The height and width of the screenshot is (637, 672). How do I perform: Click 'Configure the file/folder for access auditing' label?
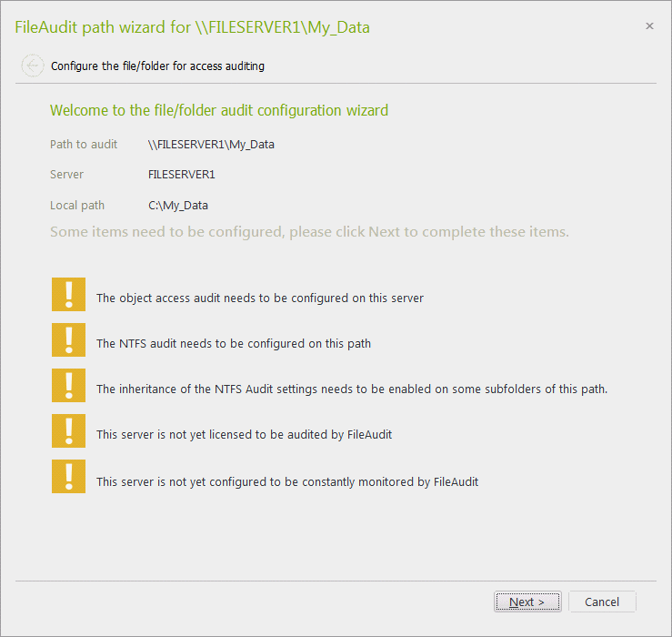point(157,66)
